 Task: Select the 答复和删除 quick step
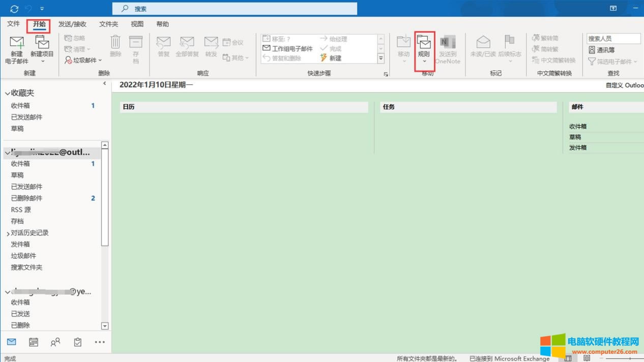pos(282,58)
